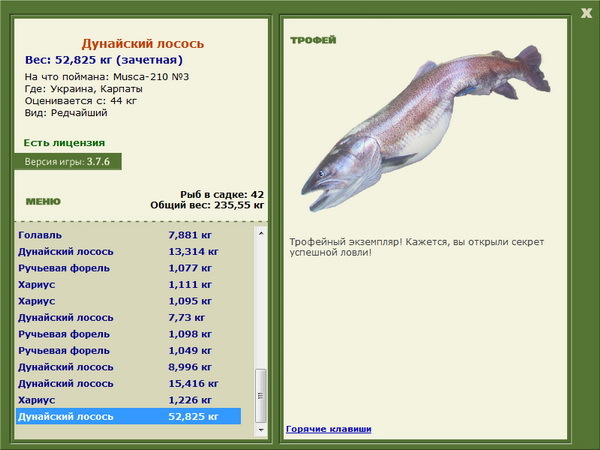Click the fish list scrollbar thumb

[x=261, y=396]
